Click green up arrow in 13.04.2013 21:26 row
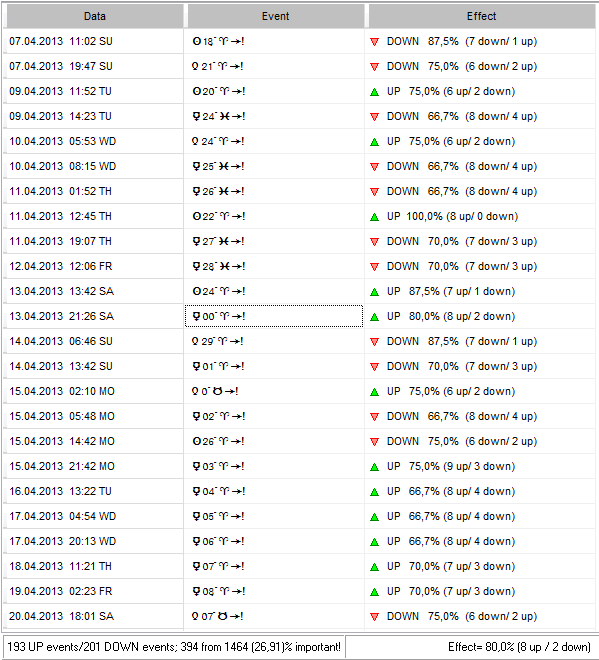 pos(374,317)
